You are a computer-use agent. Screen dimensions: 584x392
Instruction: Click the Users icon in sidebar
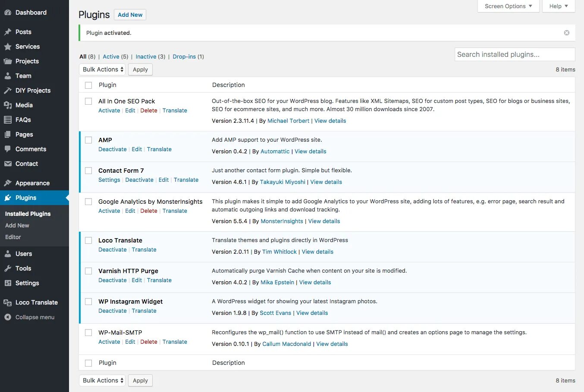point(8,254)
